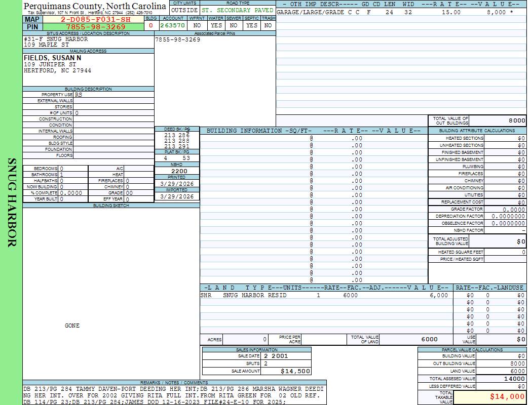Click the ACCOUNT number 263570
The image size is (532, 405).
click(173, 25)
